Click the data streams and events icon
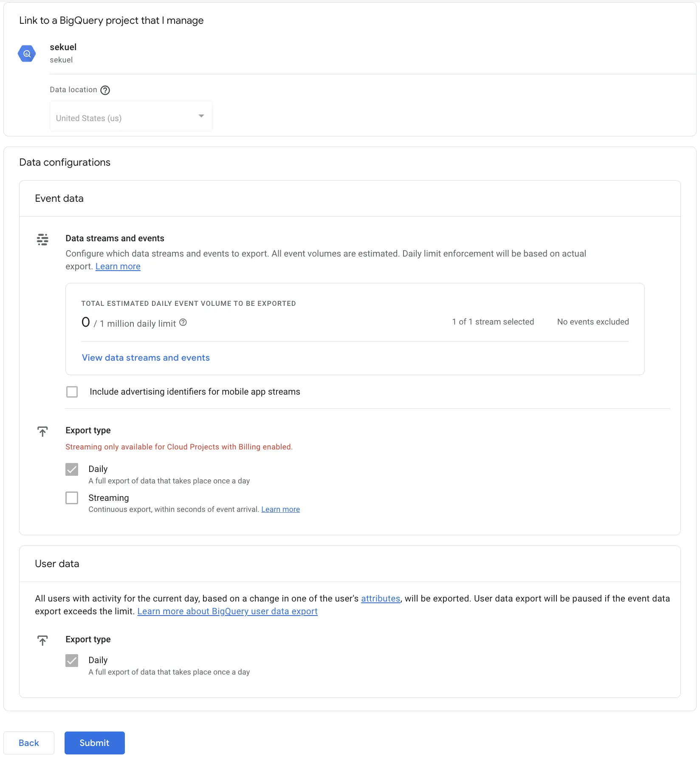Screen dimensions: 700x757 click(42, 240)
